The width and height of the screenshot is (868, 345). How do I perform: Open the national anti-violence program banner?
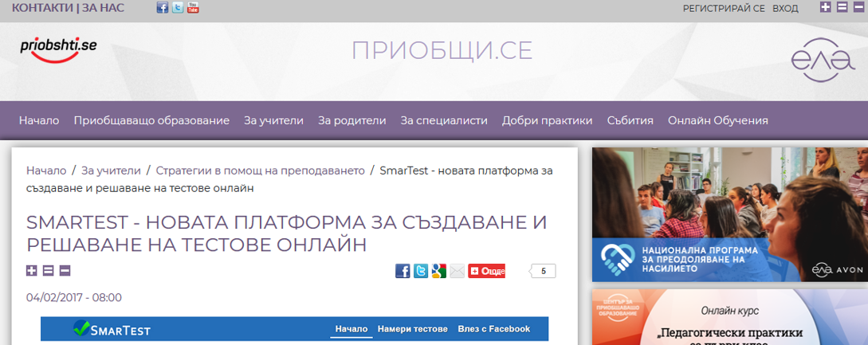pos(729,214)
